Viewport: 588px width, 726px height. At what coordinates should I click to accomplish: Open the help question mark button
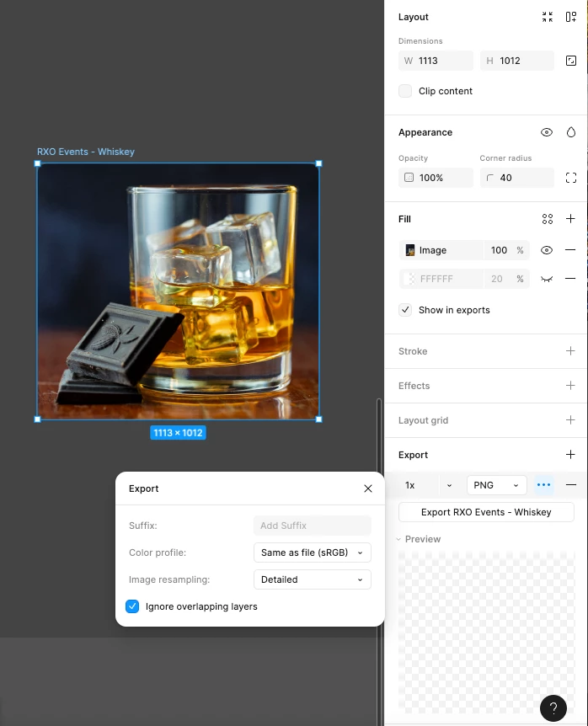tap(553, 708)
